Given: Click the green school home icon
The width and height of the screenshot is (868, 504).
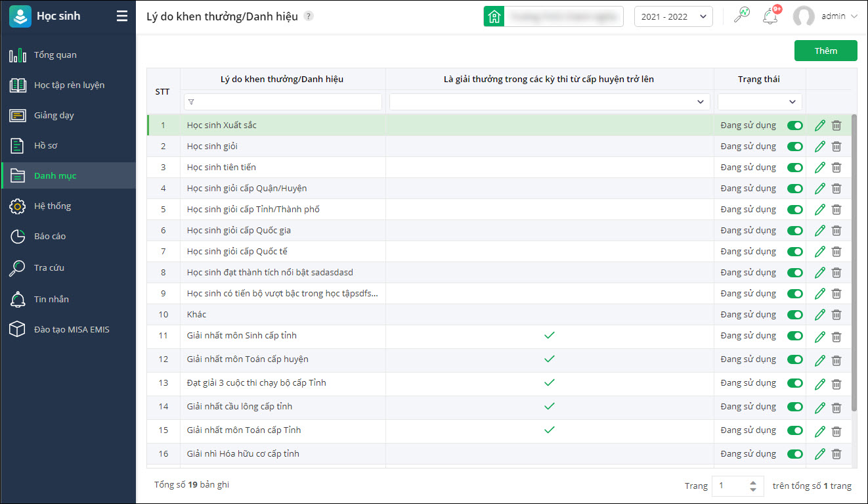Looking at the screenshot, I should point(494,16).
